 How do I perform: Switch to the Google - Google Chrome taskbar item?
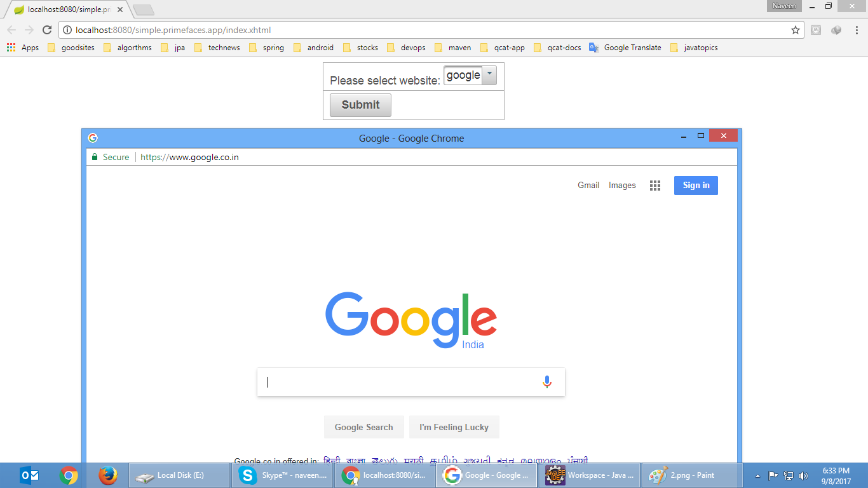pyautogui.click(x=487, y=475)
